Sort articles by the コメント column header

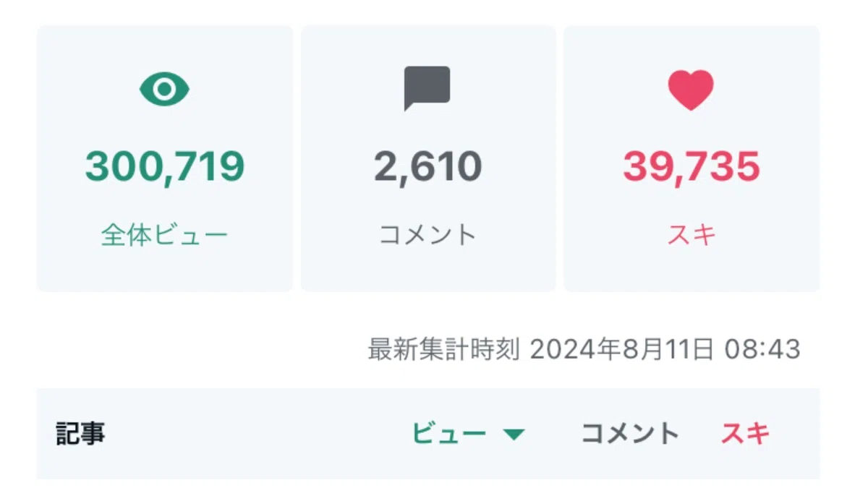coord(630,434)
